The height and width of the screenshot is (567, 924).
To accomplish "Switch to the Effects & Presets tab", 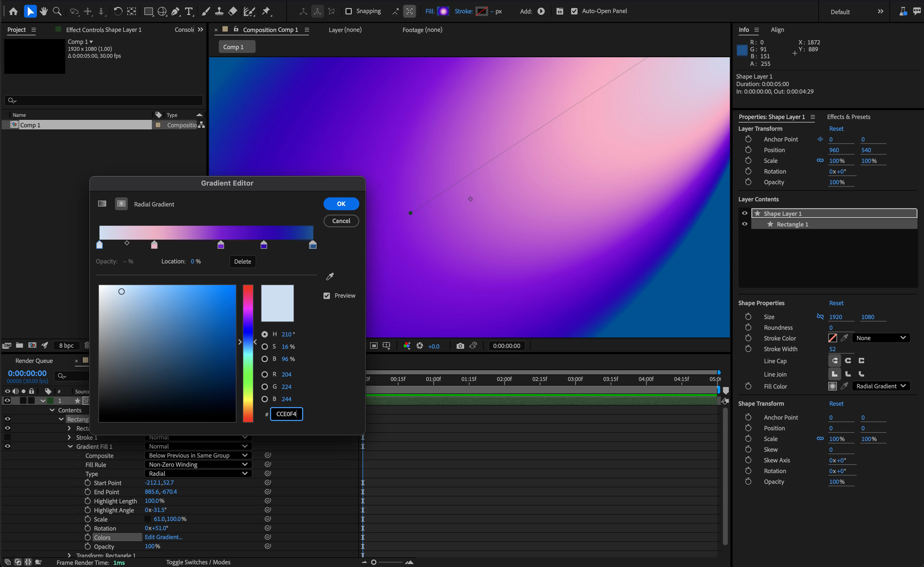I will click(x=849, y=117).
